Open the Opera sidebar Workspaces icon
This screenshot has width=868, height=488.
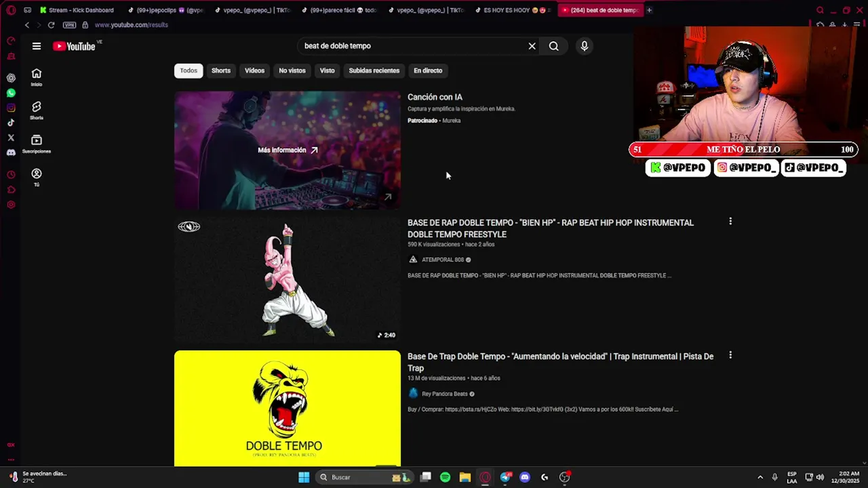[x=28, y=10]
